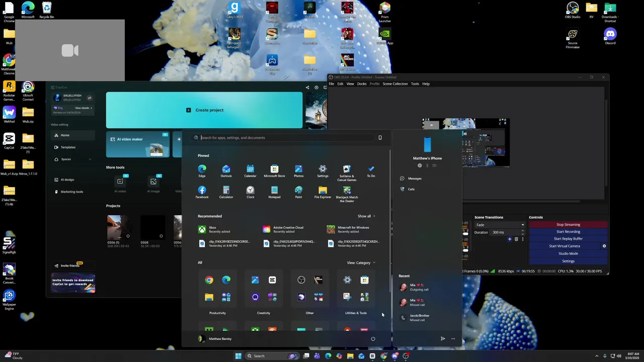Open OBS File menu
Screen dimensions: 644x362
(x=331, y=84)
